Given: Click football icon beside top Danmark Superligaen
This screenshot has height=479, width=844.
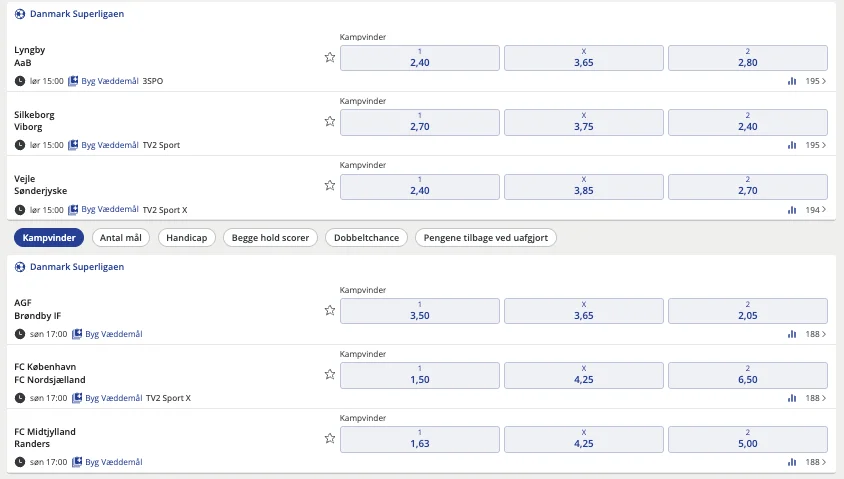Looking at the screenshot, I should click(20, 14).
